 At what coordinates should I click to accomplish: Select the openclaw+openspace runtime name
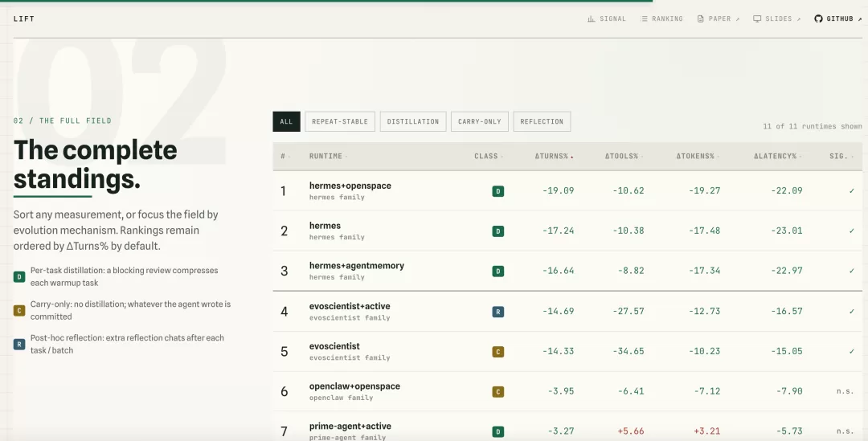[x=354, y=386]
